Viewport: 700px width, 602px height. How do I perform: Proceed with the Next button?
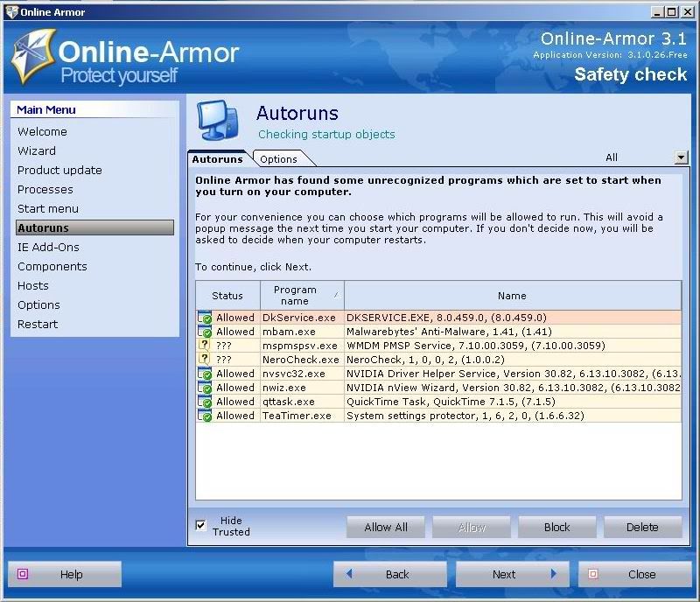coord(513,574)
